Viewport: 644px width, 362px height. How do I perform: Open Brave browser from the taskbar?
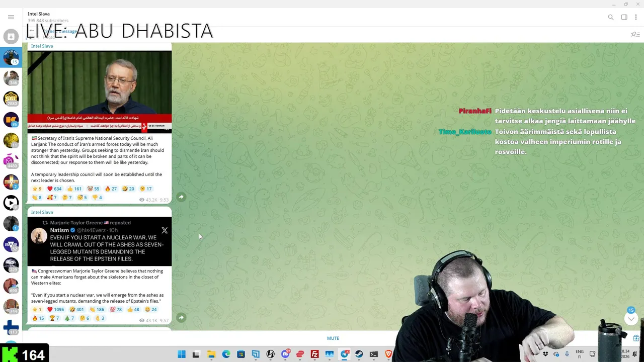click(x=388, y=354)
